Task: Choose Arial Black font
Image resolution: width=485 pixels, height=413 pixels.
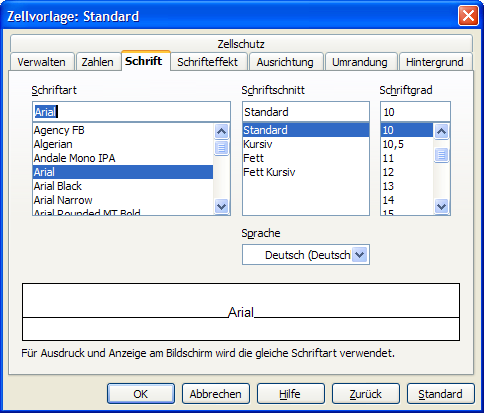Action: coord(123,186)
